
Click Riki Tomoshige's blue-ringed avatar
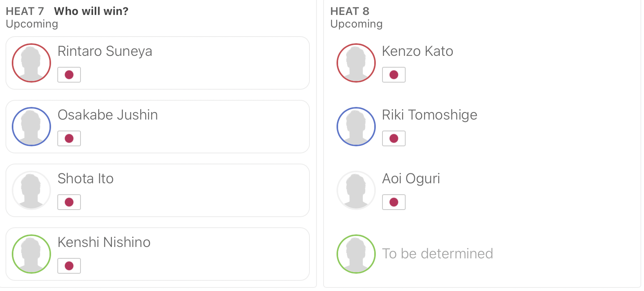coord(356,127)
